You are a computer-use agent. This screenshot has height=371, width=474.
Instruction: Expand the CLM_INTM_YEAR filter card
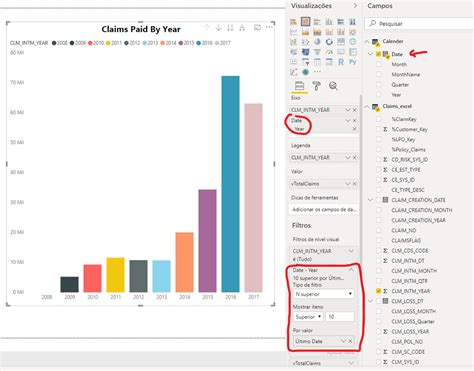click(x=351, y=251)
